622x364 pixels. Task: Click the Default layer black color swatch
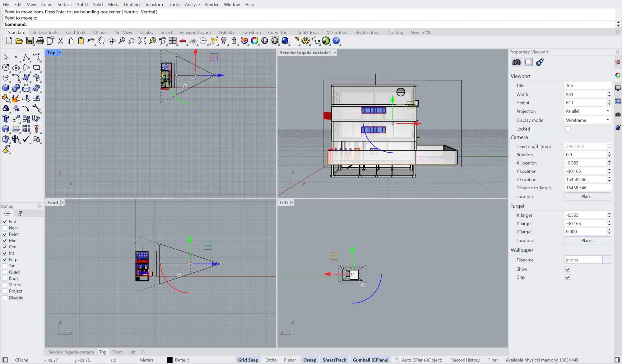[169, 360]
